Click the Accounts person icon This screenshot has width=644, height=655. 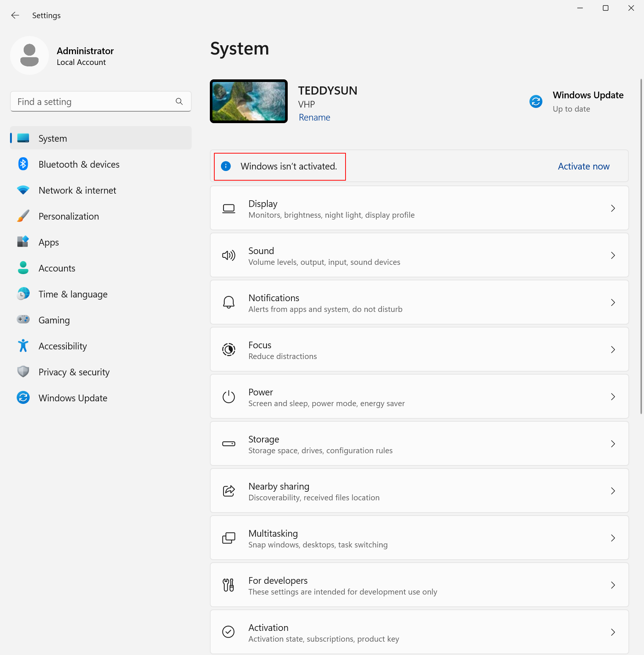pos(23,268)
